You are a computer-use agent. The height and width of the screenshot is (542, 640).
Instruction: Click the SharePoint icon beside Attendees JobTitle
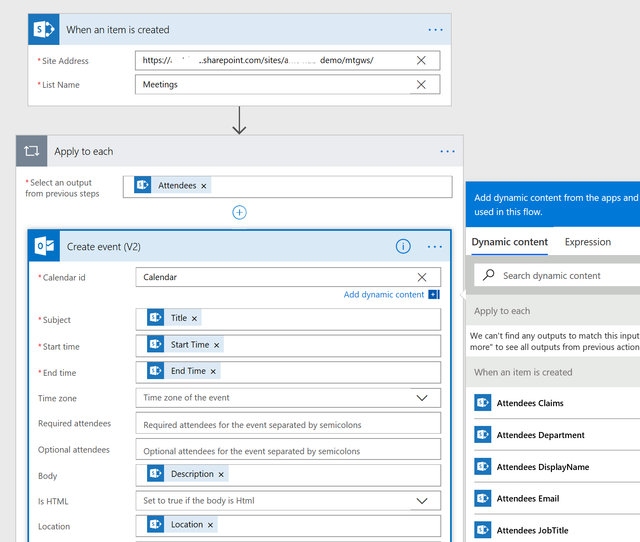(x=482, y=530)
